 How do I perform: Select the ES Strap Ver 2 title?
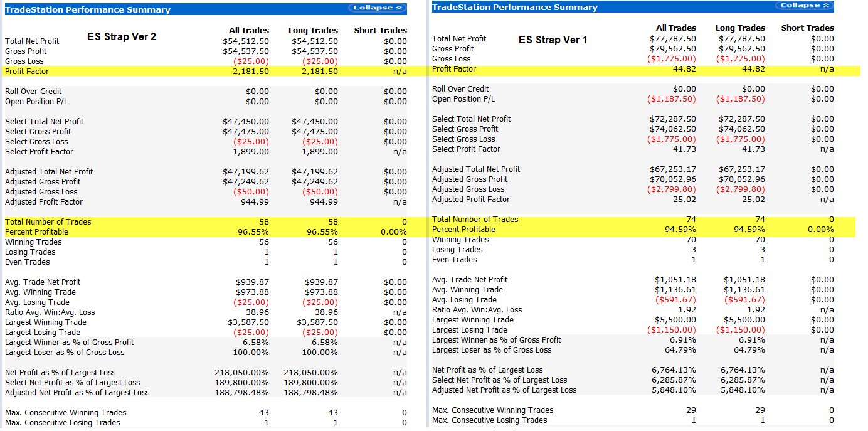(x=122, y=37)
